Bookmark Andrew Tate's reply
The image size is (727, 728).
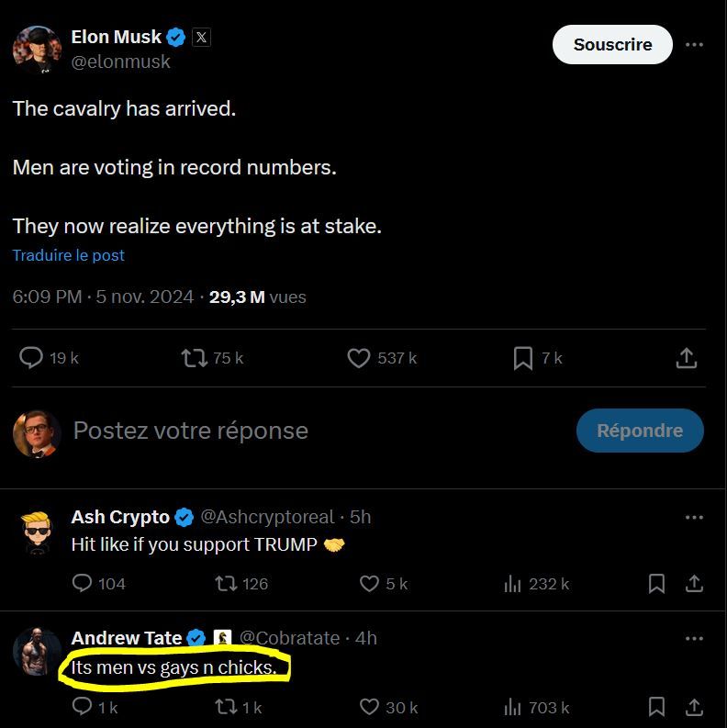coord(657,707)
